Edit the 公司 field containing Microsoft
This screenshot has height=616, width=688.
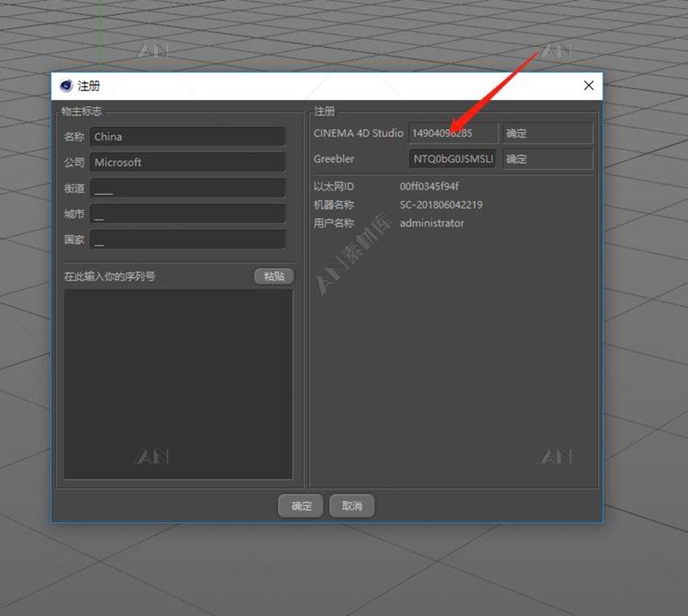tap(188, 162)
